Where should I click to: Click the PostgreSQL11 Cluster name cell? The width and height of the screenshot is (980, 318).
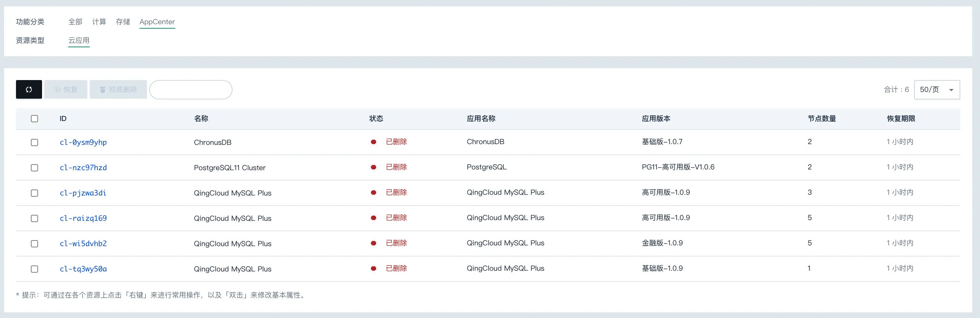[230, 168]
